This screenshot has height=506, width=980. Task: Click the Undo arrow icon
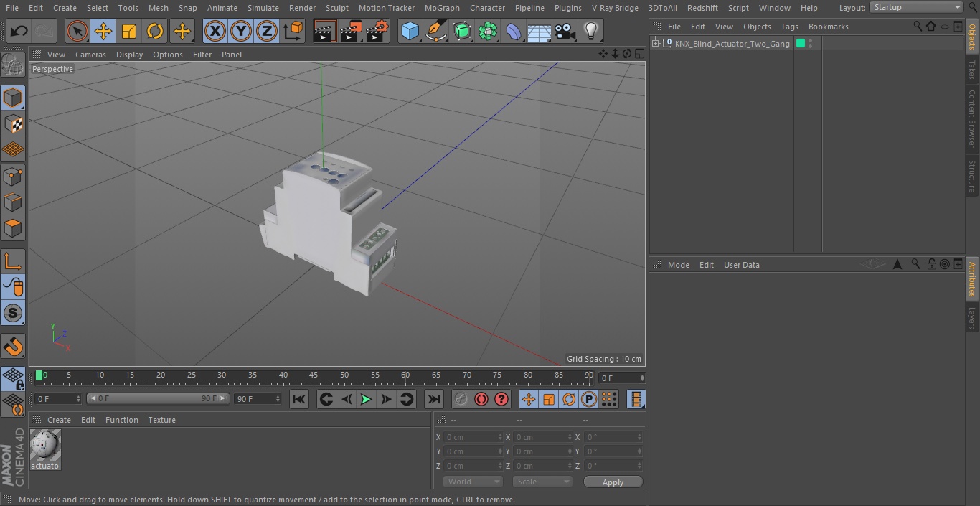[19, 31]
